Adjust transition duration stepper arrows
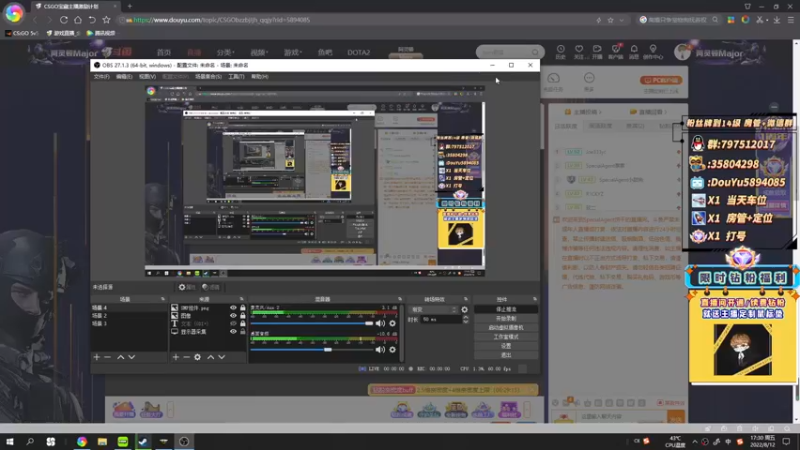Screen dimensions: 800x450 tap(465, 319)
